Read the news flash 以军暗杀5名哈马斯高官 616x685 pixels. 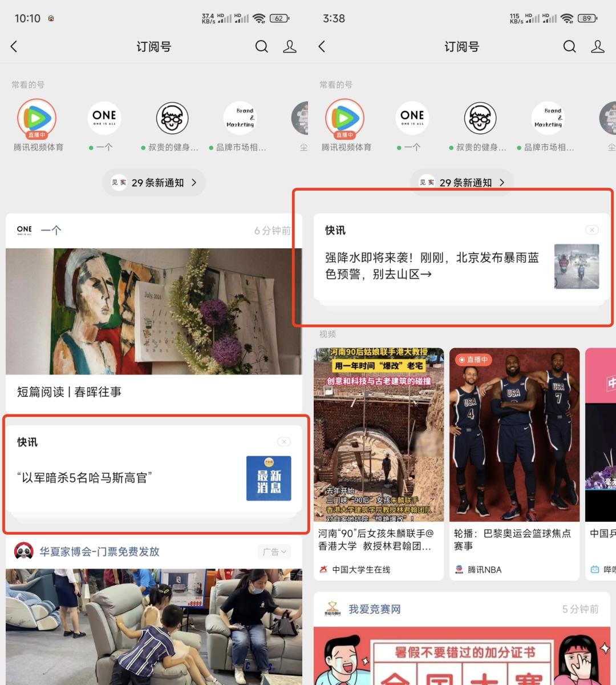coord(84,478)
